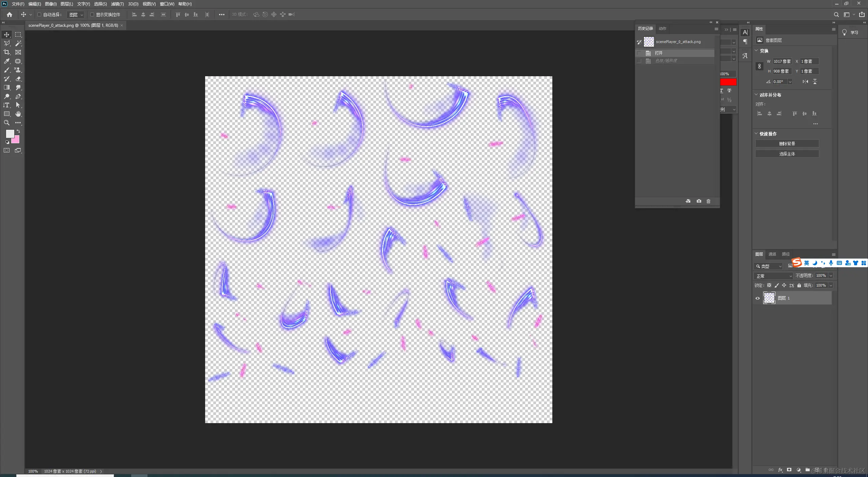Select the Brush tool
This screenshot has height=477, width=868.
tap(7, 70)
